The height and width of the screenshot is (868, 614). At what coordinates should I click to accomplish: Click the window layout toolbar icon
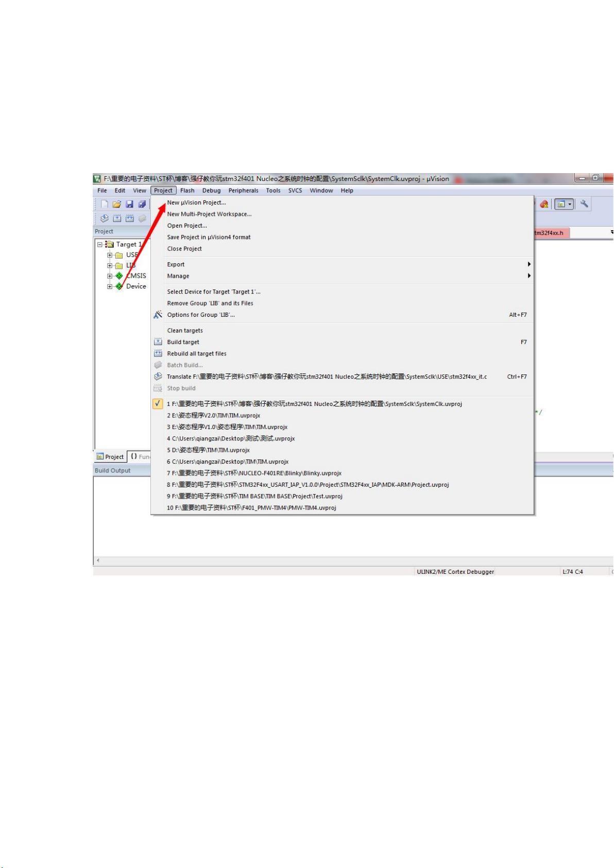coord(561,205)
